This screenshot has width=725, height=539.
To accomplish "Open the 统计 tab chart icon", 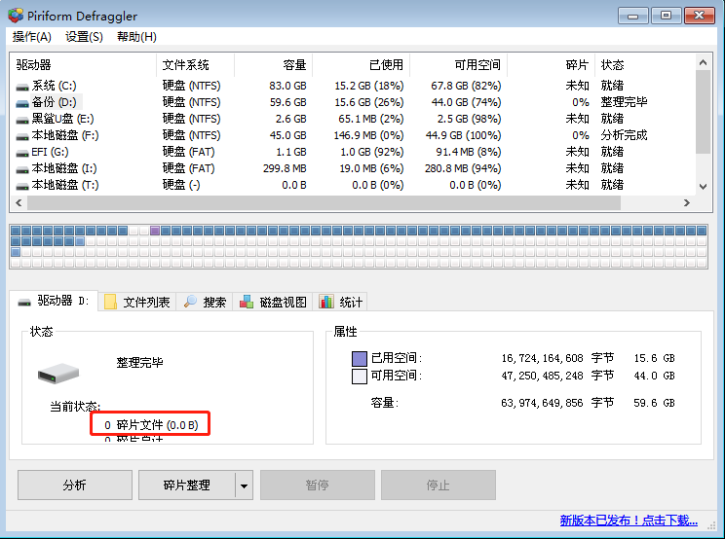I will (326, 302).
